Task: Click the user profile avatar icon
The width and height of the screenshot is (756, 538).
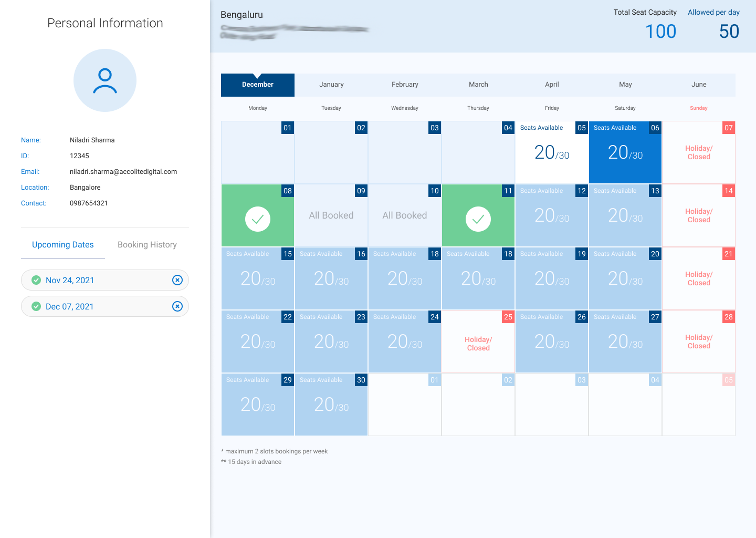Action: click(x=105, y=80)
